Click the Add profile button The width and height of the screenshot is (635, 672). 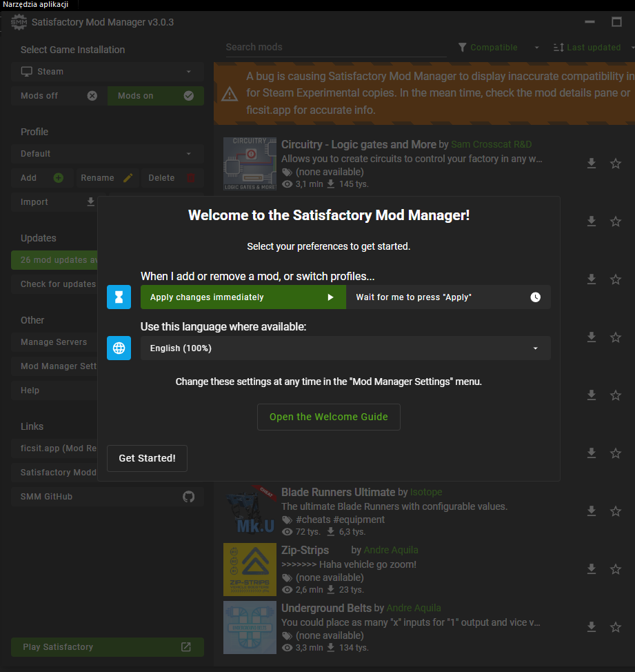[42, 178]
